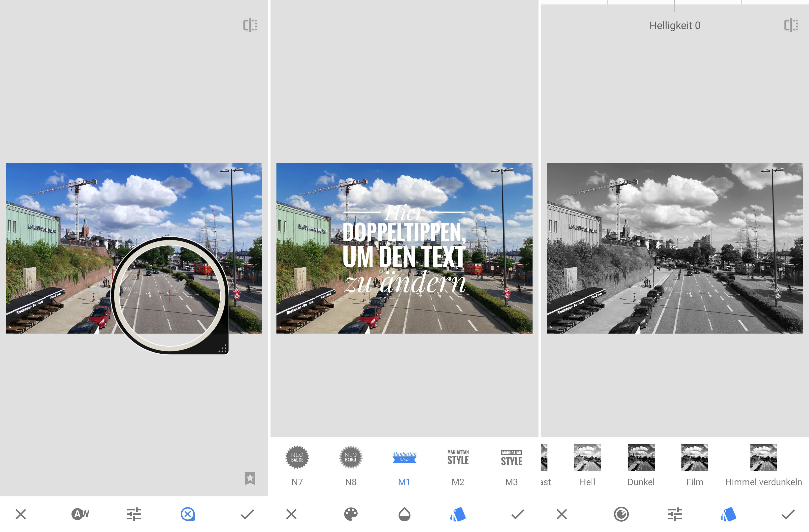Toggle before/after compare in left screen
The width and height of the screenshot is (809, 532).
tap(250, 25)
